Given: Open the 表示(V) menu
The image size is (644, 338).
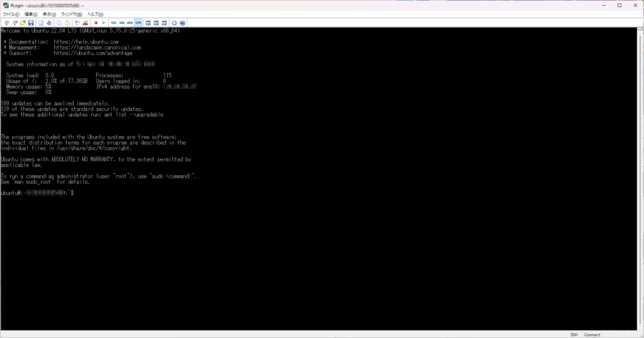Looking at the screenshot, I should [49, 14].
